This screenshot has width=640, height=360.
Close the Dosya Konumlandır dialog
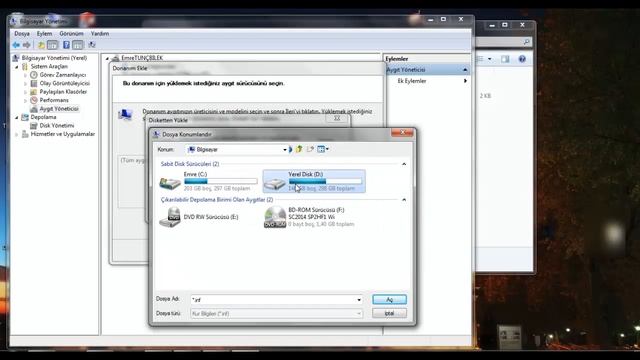(x=402, y=132)
